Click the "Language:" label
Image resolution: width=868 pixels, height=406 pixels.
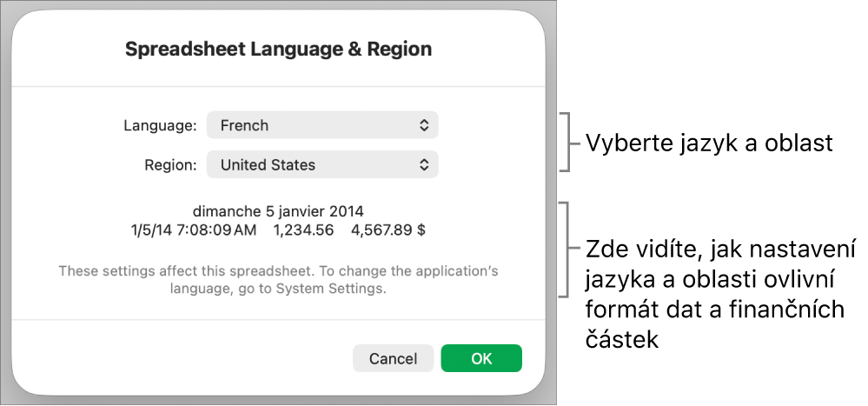(161, 125)
